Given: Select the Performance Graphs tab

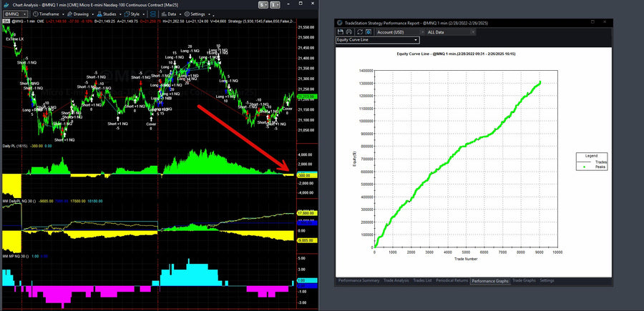Looking at the screenshot, I should pyautogui.click(x=490, y=281).
